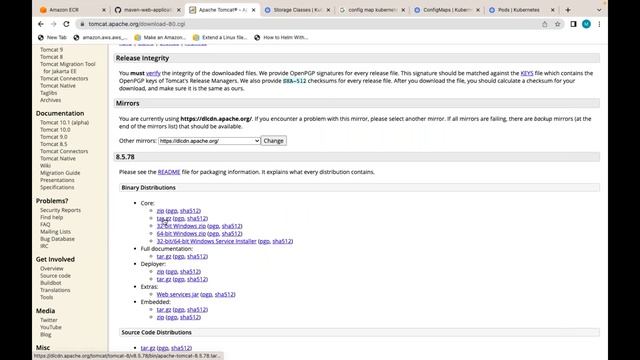640x360 pixels.
Task: Open sha512 checksum for Core zip
Action: coord(190,211)
